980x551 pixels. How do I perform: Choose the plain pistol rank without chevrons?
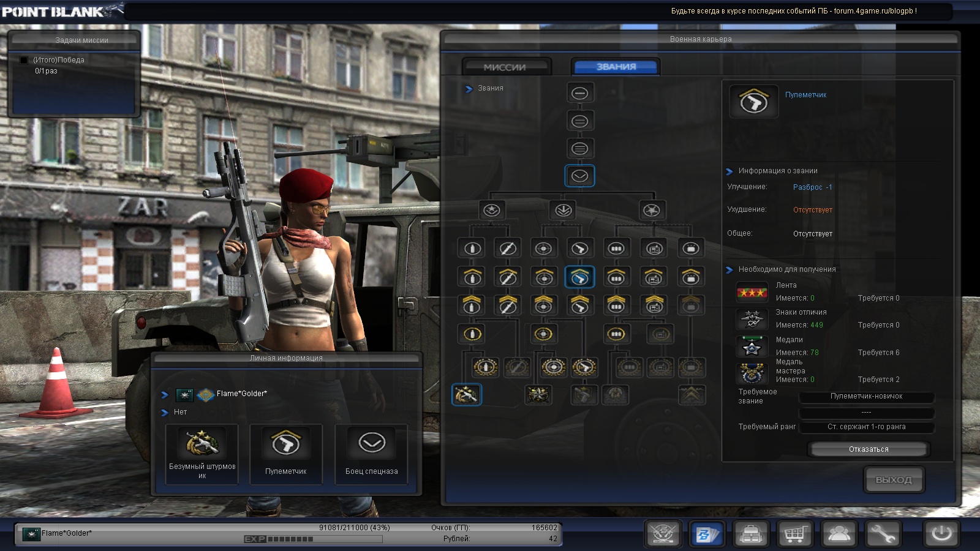579,249
